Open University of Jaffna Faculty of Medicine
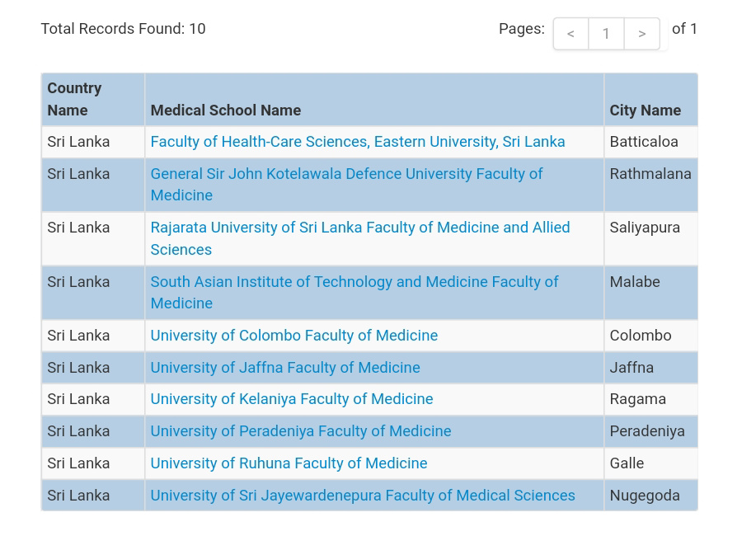 point(285,368)
